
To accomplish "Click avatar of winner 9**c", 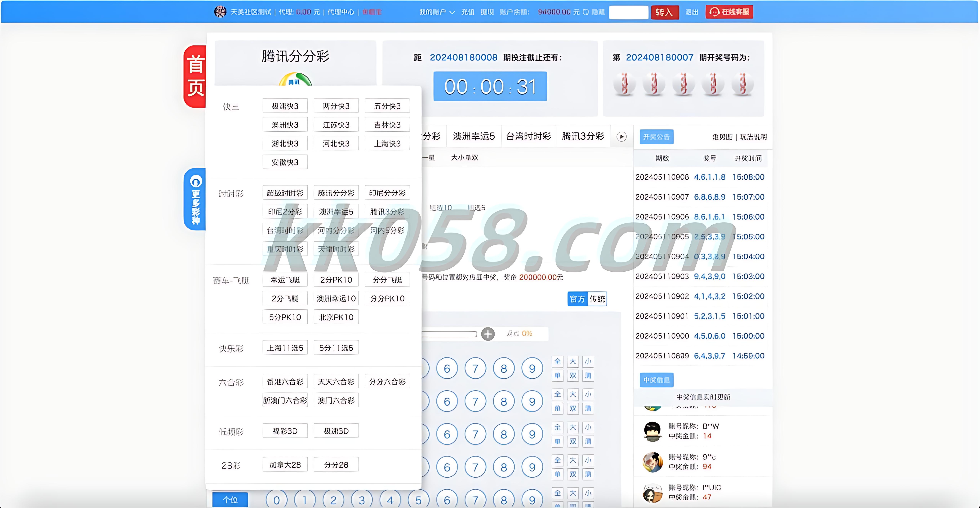I will 653,462.
